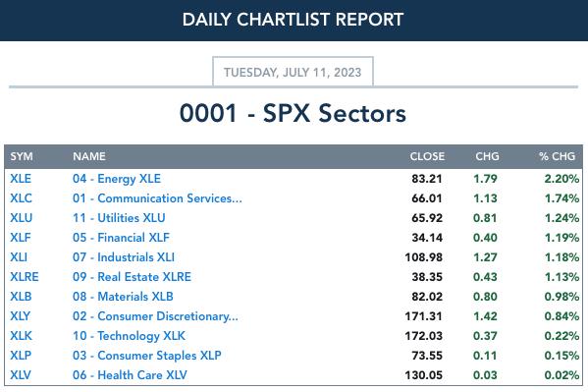Sort by the % CHG column header

557,156
